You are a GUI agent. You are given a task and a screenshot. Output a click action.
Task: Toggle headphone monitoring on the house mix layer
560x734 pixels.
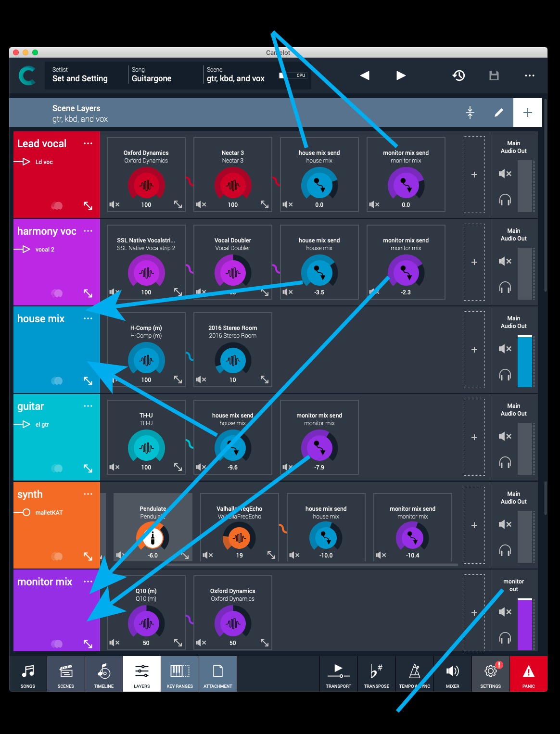pos(505,375)
